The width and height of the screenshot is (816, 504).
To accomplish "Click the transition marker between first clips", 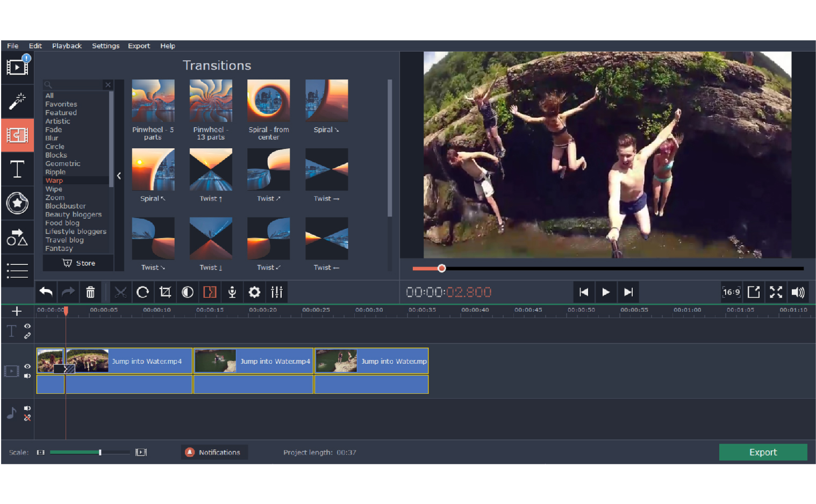I will coord(65,369).
